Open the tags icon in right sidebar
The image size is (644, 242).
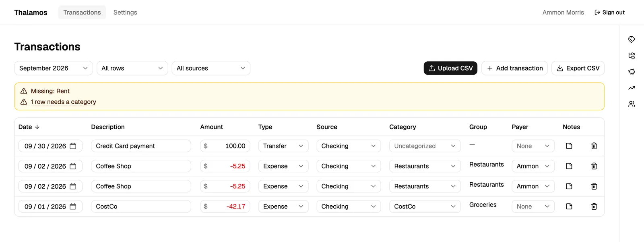[632, 39]
